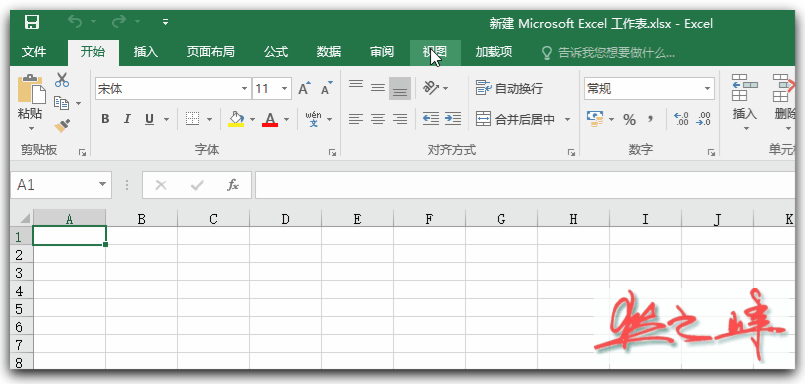Click 合并后居中 merge and center
Image resolution: width=805 pixels, height=384 pixels.
515,120
